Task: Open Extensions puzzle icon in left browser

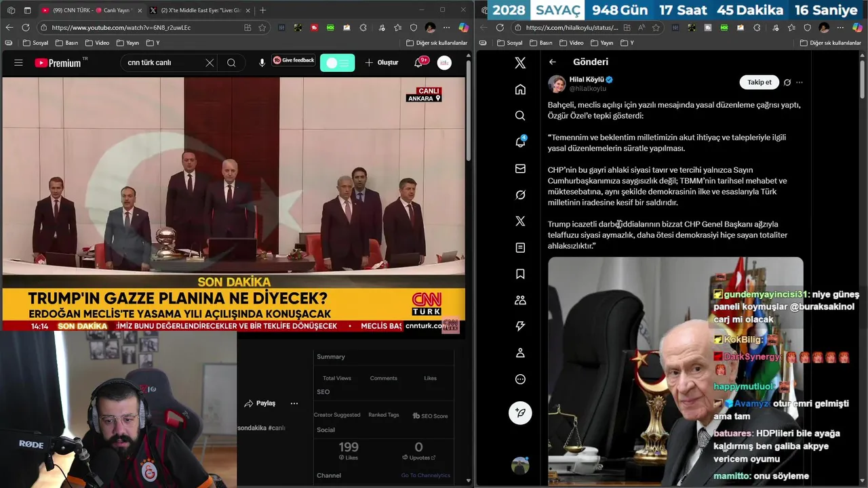Action: [x=363, y=27]
